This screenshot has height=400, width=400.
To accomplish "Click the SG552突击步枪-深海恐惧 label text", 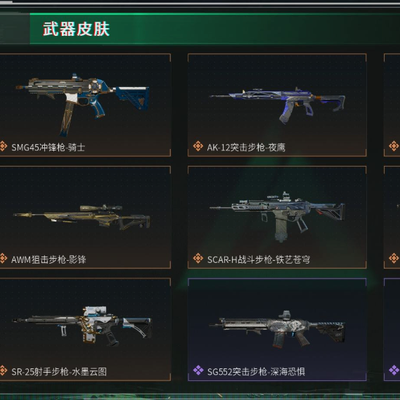I will click(256, 371).
